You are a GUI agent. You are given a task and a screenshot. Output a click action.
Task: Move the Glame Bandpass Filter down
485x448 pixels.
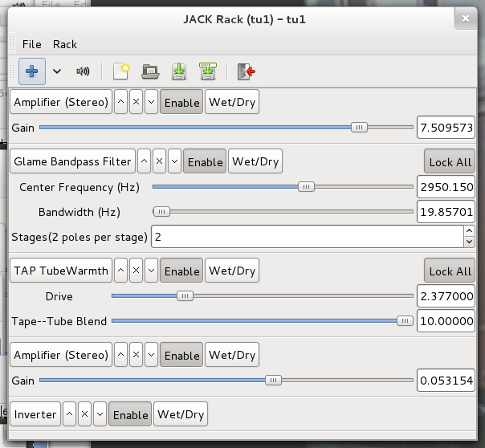pyautogui.click(x=174, y=161)
